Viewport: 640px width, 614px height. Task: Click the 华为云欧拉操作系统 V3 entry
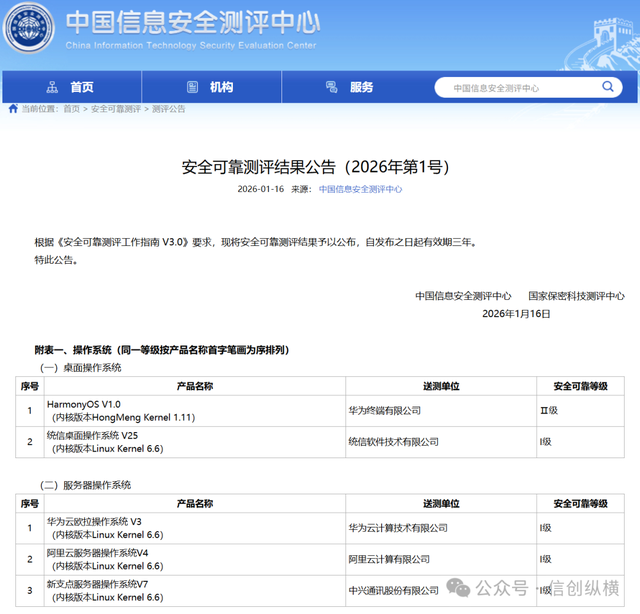tap(94, 522)
